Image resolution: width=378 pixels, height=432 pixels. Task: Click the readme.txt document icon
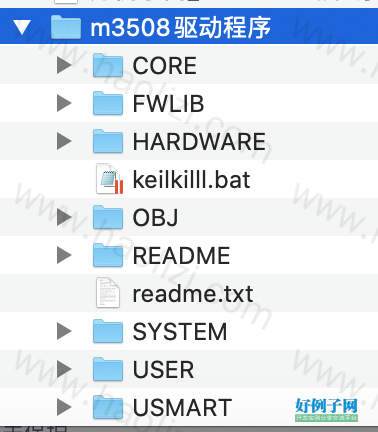click(x=108, y=293)
